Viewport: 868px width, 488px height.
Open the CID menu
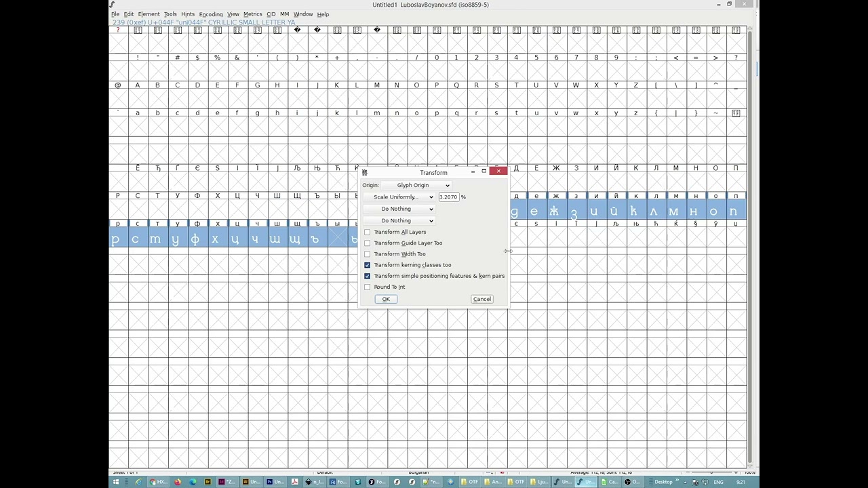[x=271, y=14]
